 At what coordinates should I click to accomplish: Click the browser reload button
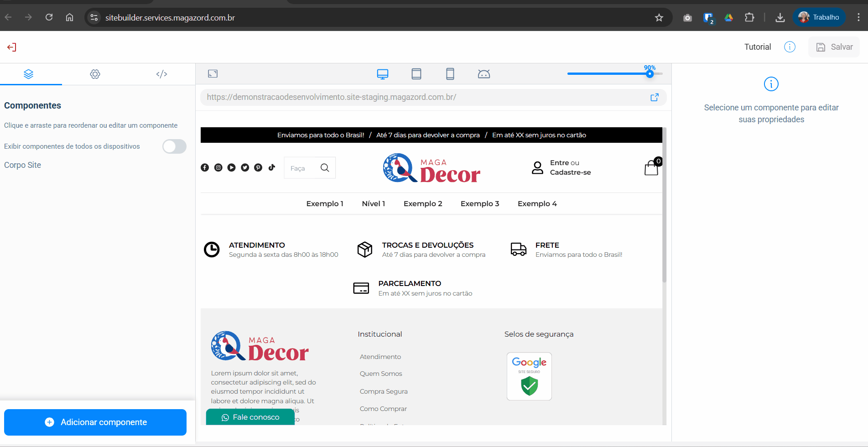click(49, 17)
